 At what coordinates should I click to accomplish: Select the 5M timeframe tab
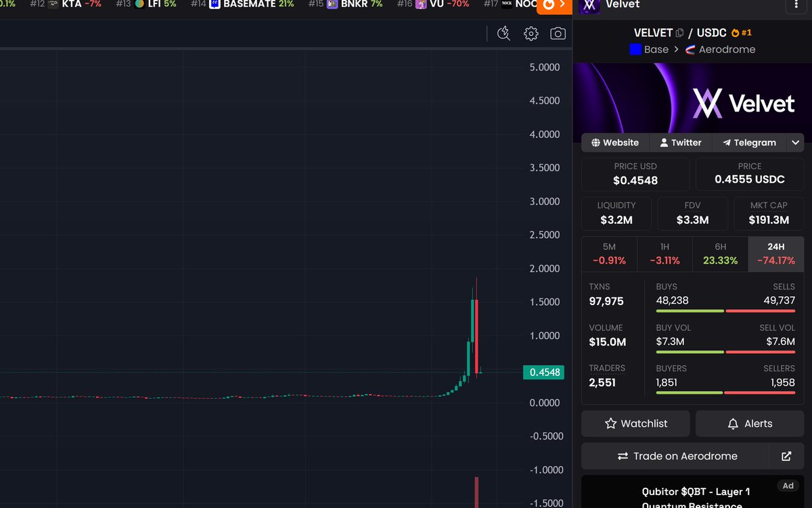609,254
